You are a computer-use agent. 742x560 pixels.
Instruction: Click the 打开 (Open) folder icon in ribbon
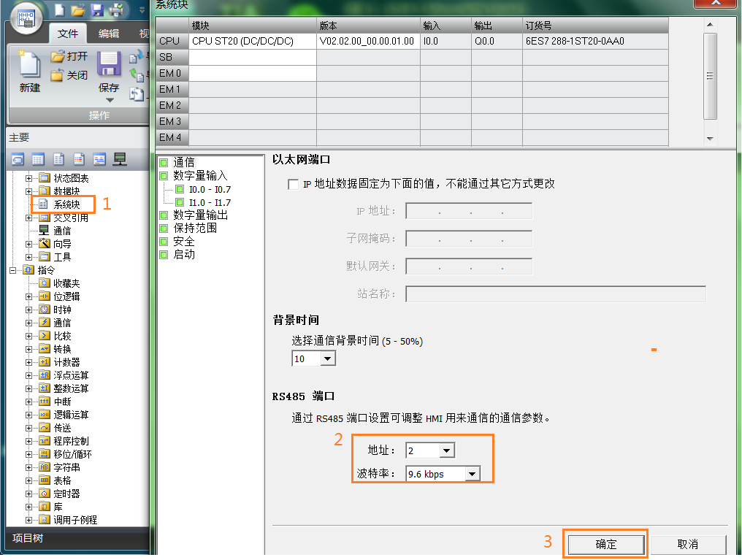click(x=58, y=56)
